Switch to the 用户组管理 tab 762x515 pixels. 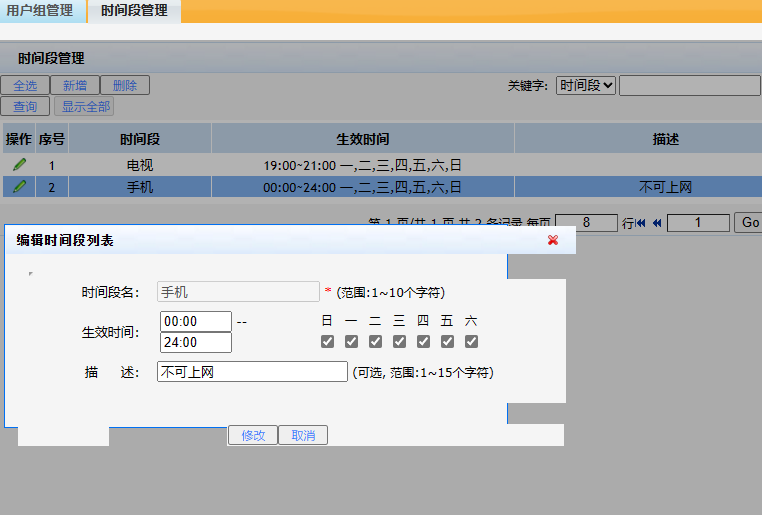pyautogui.click(x=40, y=11)
